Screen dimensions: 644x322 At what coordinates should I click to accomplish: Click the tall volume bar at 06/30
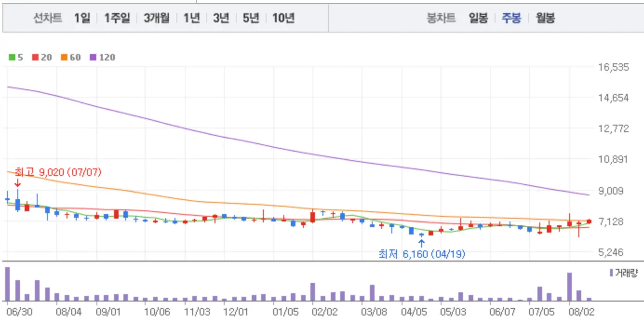(7, 284)
